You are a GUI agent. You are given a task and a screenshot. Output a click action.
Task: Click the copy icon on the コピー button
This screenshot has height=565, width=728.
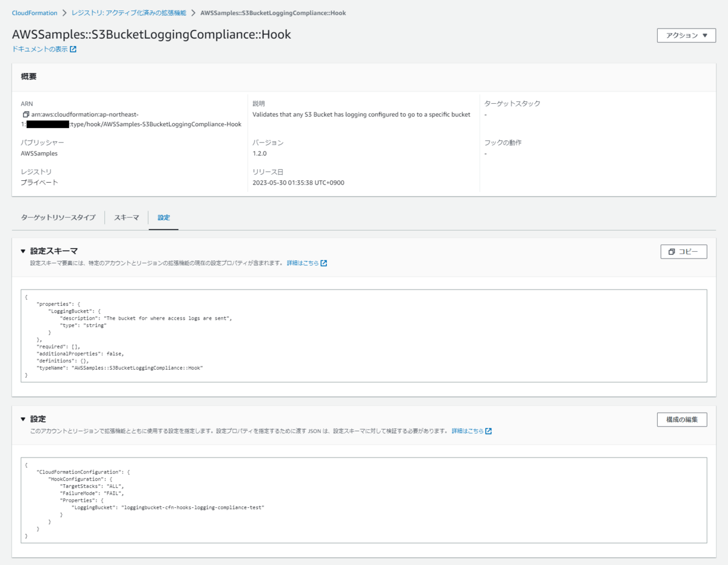(x=672, y=251)
